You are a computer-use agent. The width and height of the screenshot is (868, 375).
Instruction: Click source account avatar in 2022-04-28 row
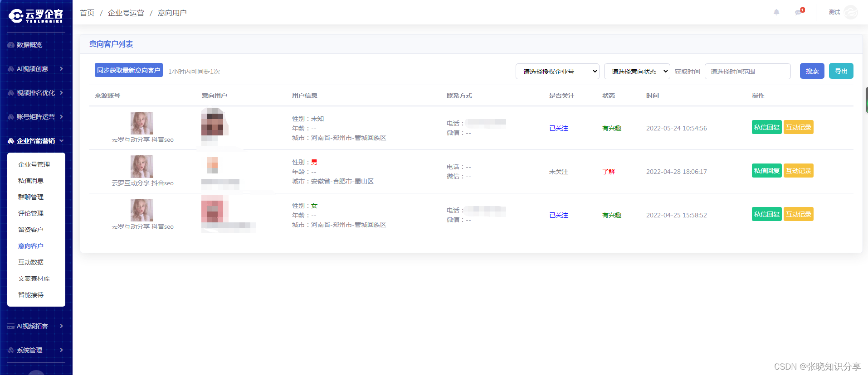[x=142, y=167]
